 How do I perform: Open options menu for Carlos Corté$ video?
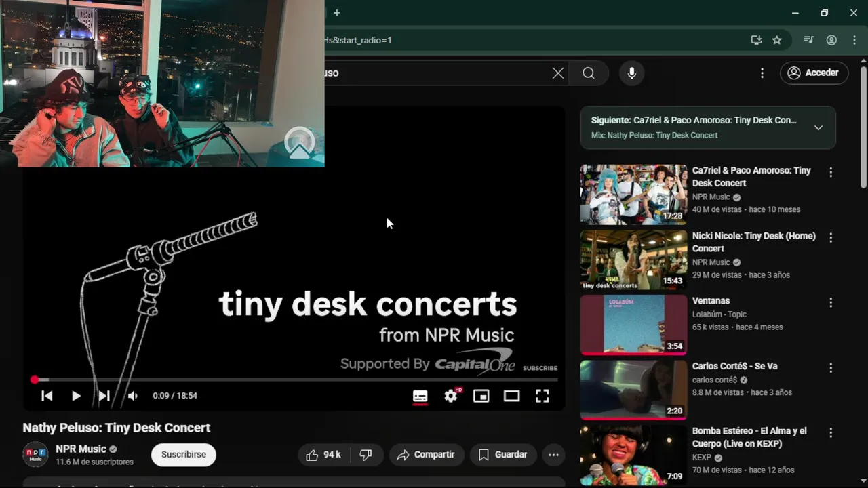(x=831, y=368)
